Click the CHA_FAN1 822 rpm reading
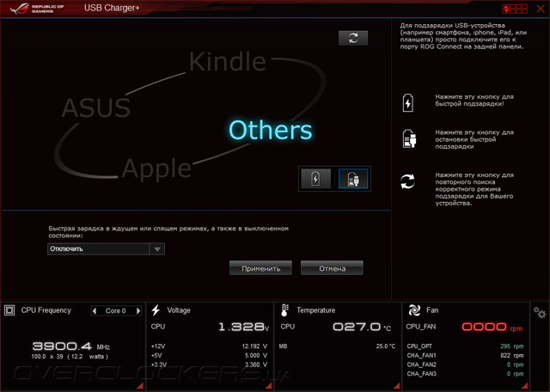The height and width of the screenshot is (392, 550). (512, 356)
